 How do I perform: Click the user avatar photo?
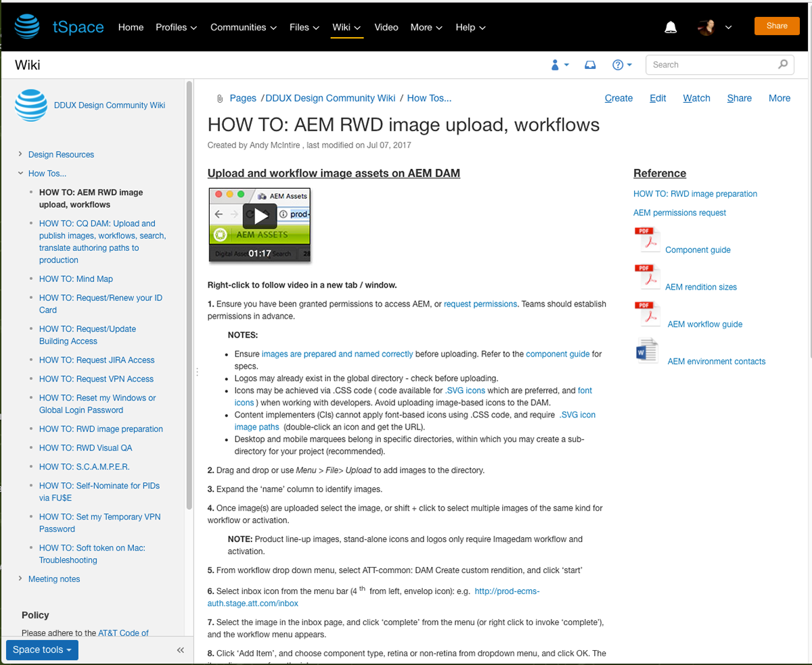[x=708, y=27]
